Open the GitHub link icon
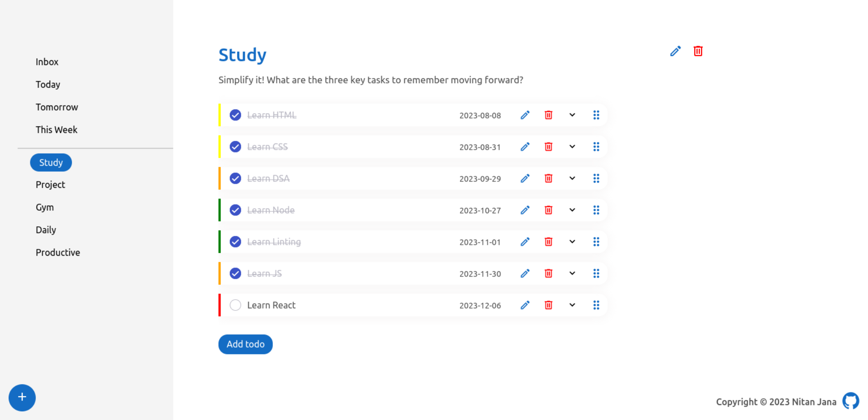The image size is (868, 420). [x=850, y=401]
